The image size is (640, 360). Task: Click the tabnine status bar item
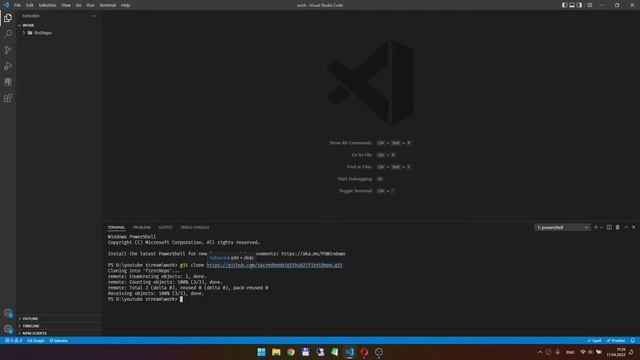(59, 340)
